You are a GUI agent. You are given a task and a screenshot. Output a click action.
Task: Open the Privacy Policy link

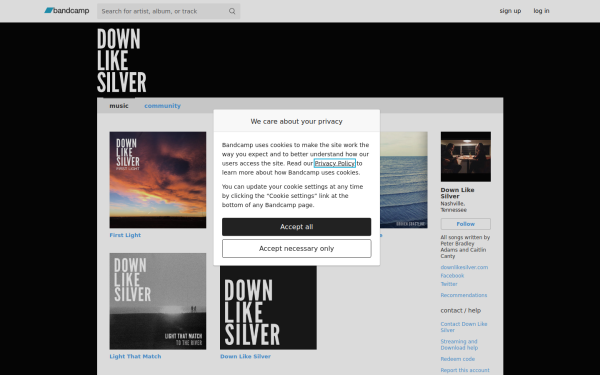tap(334, 163)
